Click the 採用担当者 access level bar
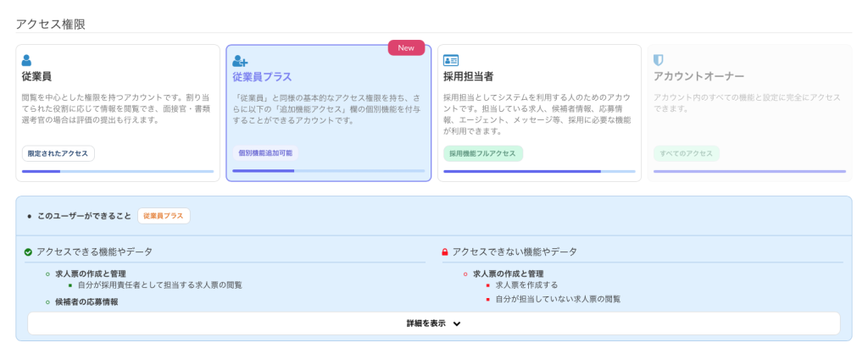Image resolution: width=868 pixels, height=348 pixels. [539, 171]
